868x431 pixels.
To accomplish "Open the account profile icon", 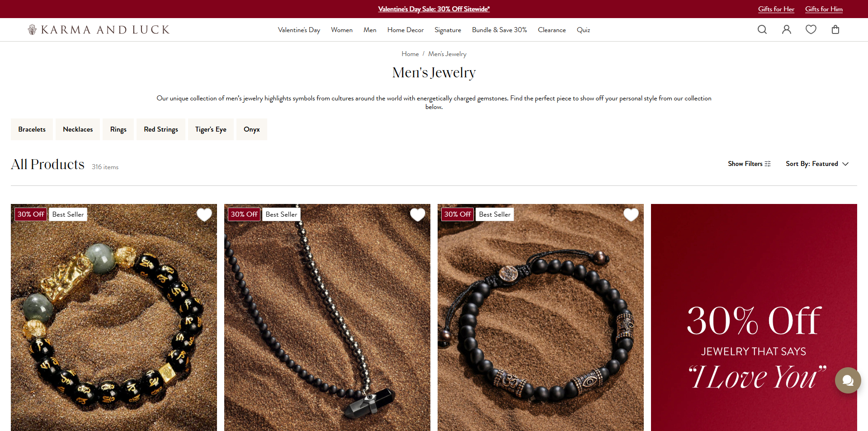I will [x=787, y=29].
